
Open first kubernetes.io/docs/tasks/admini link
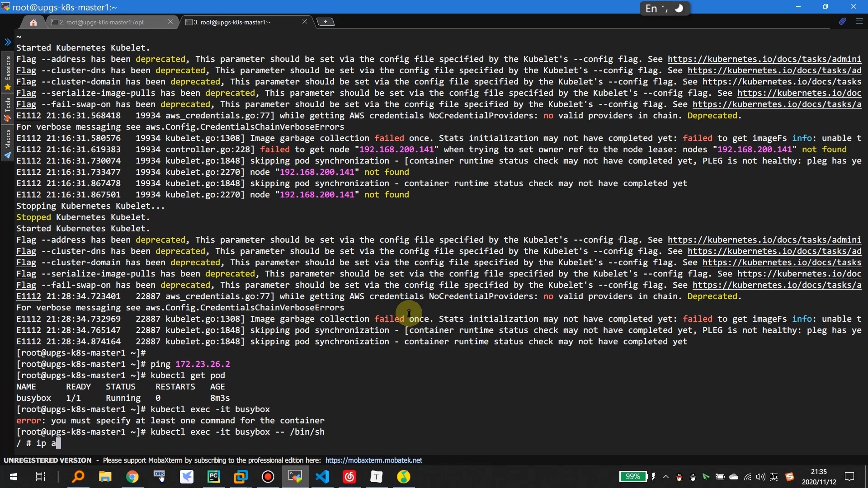764,59
